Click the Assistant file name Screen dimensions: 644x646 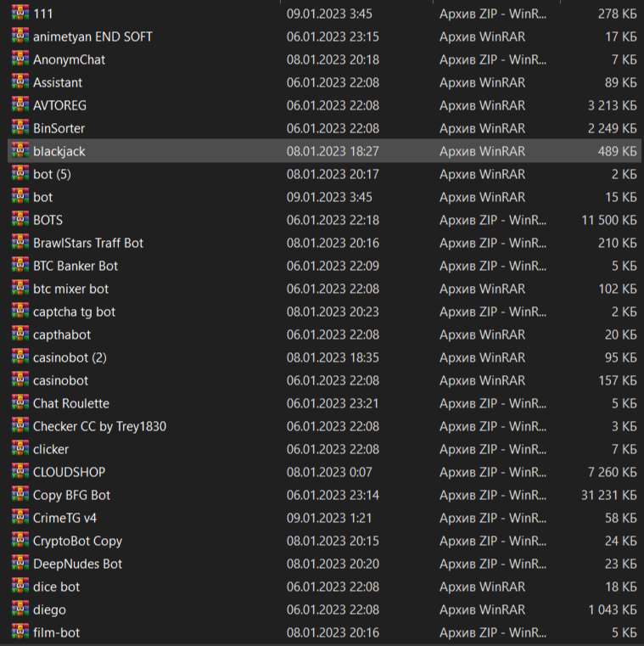click(x=58, y=82)
